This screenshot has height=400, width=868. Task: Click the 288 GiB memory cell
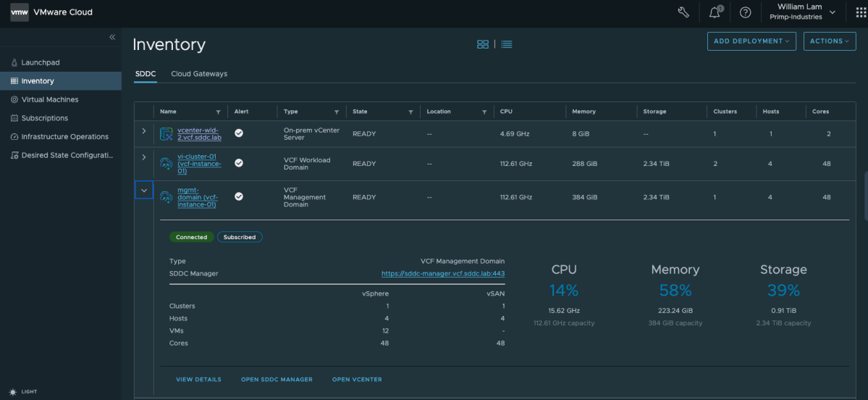click(x=584, y=164)
